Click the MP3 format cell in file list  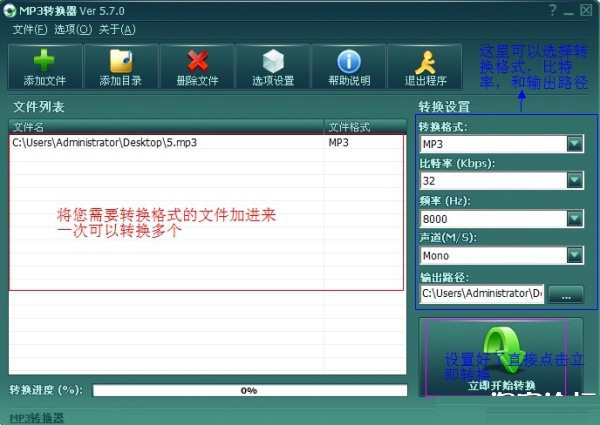coord(339,142)
